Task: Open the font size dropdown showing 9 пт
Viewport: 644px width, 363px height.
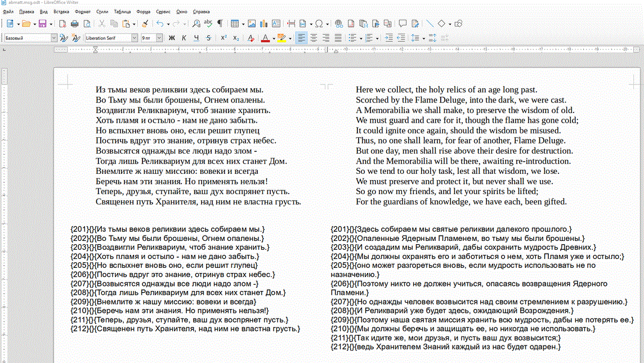Action: 159,38
